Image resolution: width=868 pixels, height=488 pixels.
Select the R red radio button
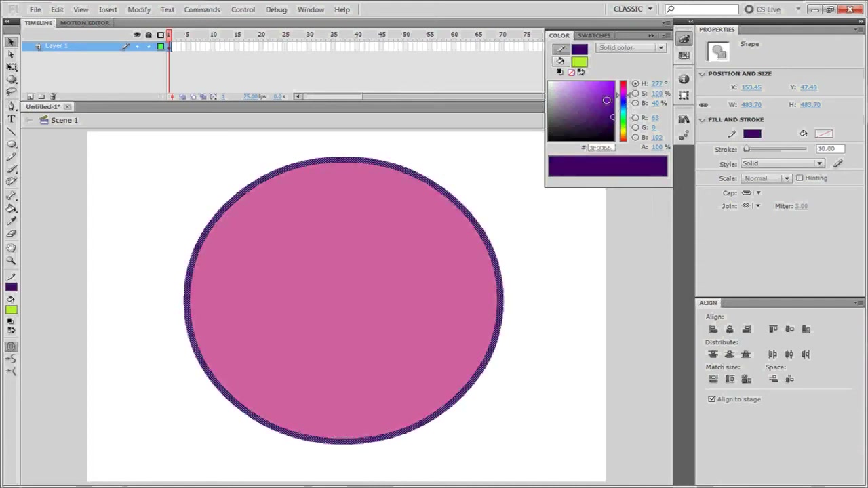point(635,118)
